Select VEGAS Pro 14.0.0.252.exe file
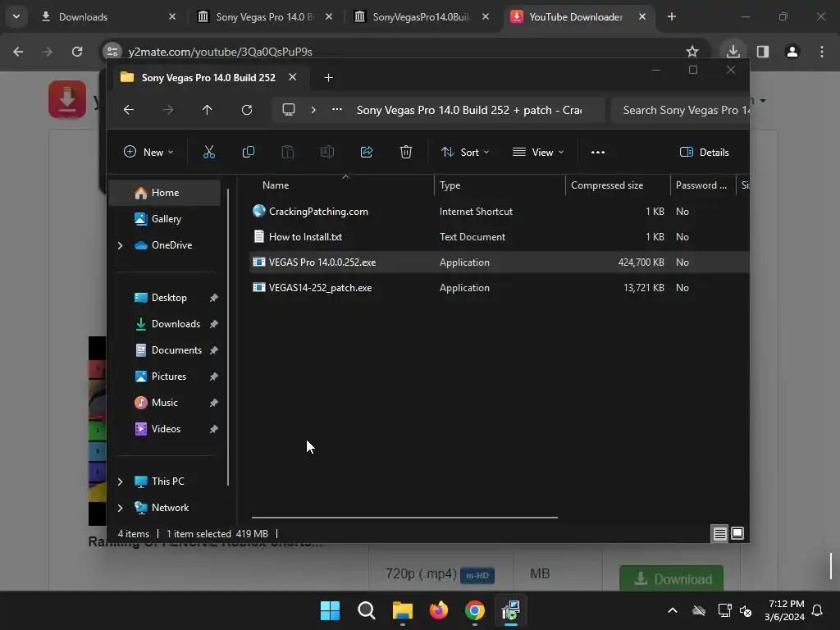Viewport: 840px width, 630px height. click(x=500, y=262)
